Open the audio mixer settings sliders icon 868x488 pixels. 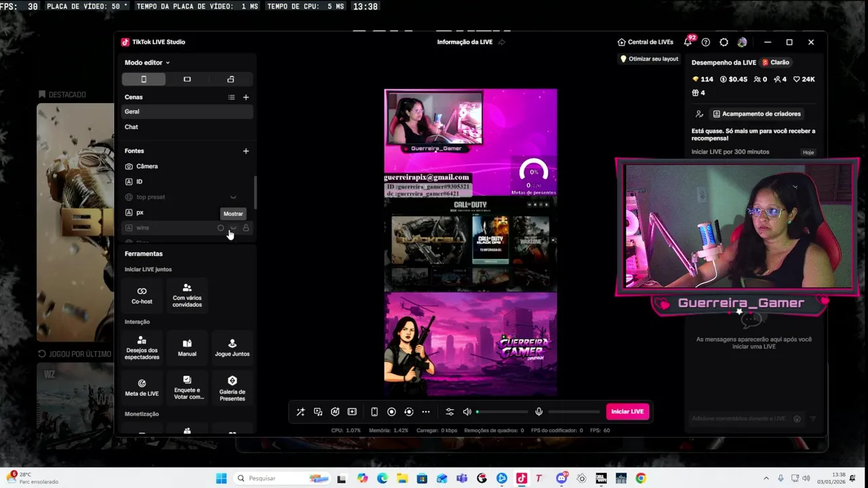click(x=450, y=411)
